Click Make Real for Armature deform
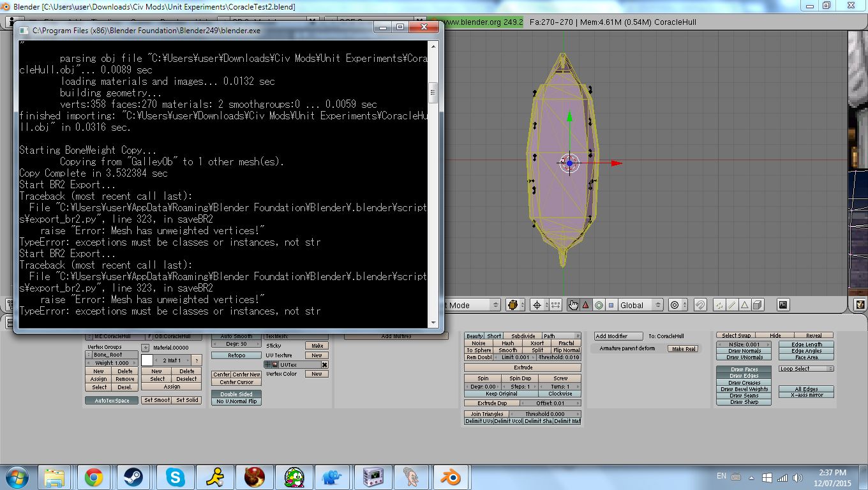The image size is (868, 490). pyautogui.click(x=683, y=349)
